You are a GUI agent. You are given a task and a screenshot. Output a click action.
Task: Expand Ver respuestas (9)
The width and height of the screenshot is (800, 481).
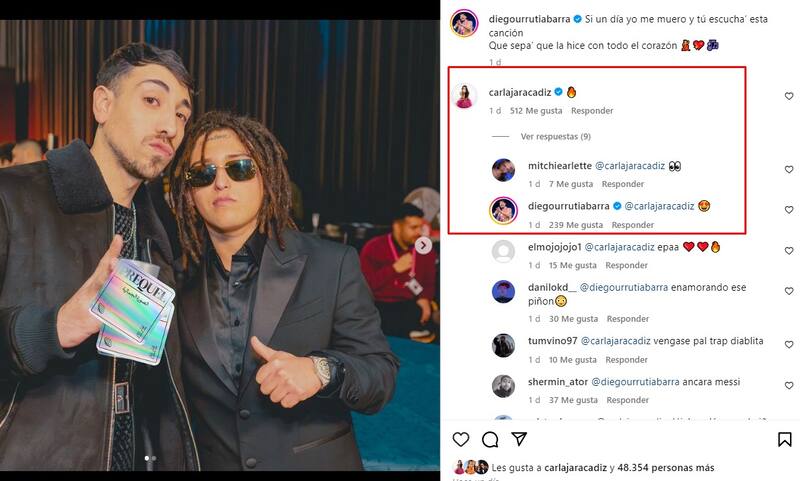556,136
